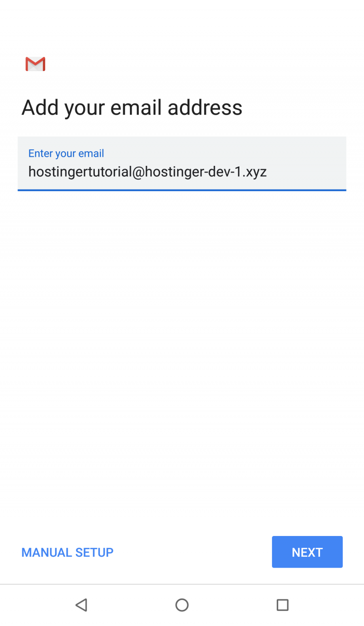Image resolution: width=364 pixels, height=626 pixels.
Task: Click the word 'email' in the page heading
Action: 136,108
